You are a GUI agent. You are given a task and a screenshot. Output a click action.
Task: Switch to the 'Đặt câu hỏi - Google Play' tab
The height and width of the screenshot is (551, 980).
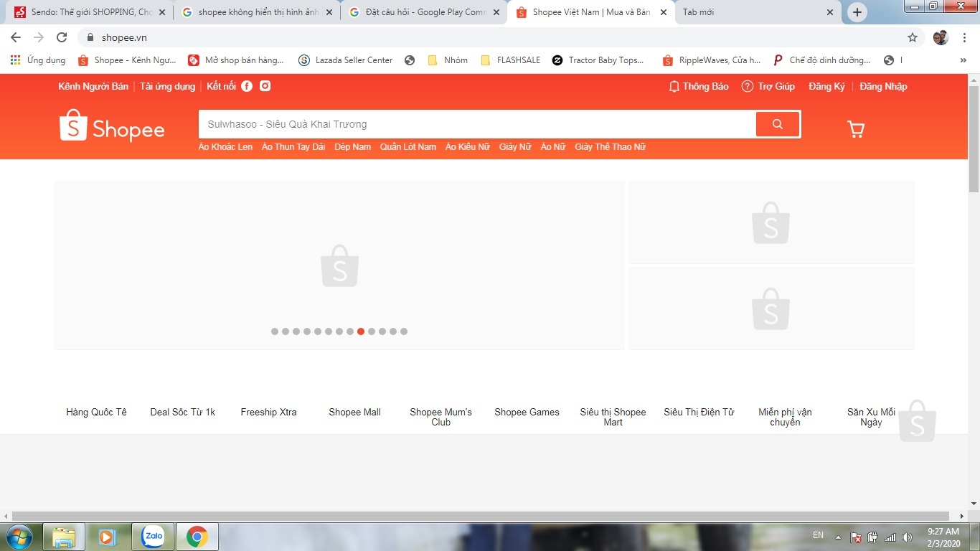coord(423,12)
